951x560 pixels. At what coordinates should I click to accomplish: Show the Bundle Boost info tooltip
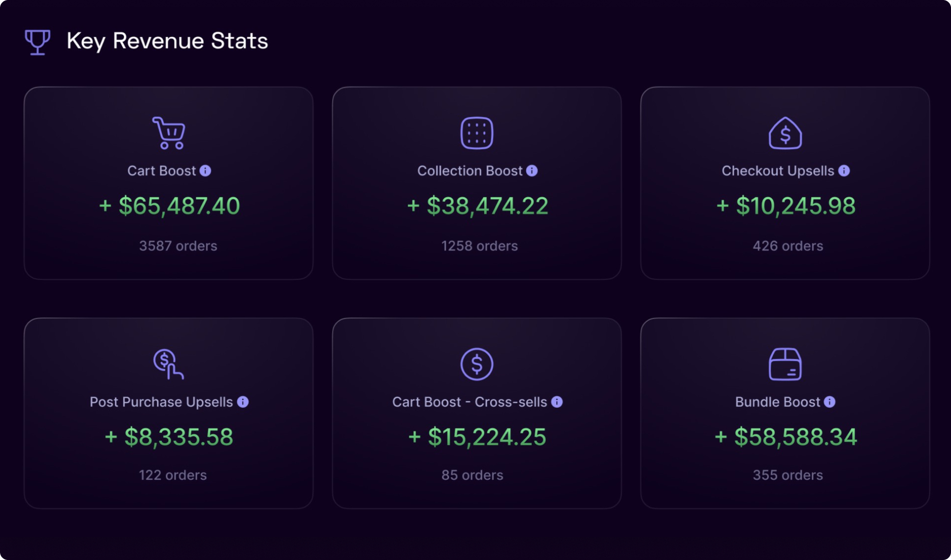[x=830, y=402]
